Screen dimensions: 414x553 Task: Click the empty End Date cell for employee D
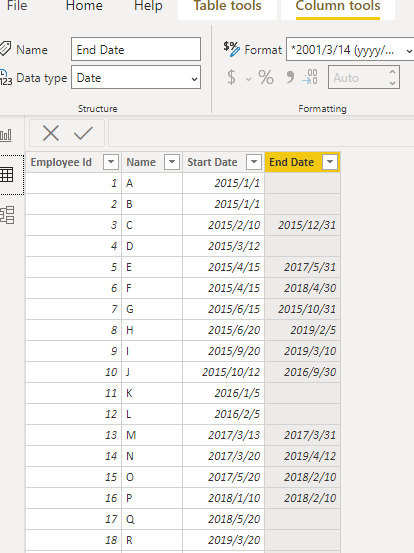303,246
